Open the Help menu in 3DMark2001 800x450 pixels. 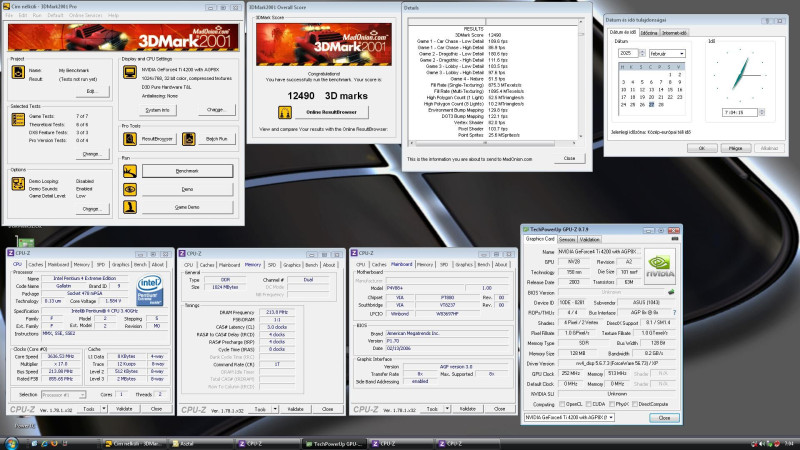click(x=113, y=15)
